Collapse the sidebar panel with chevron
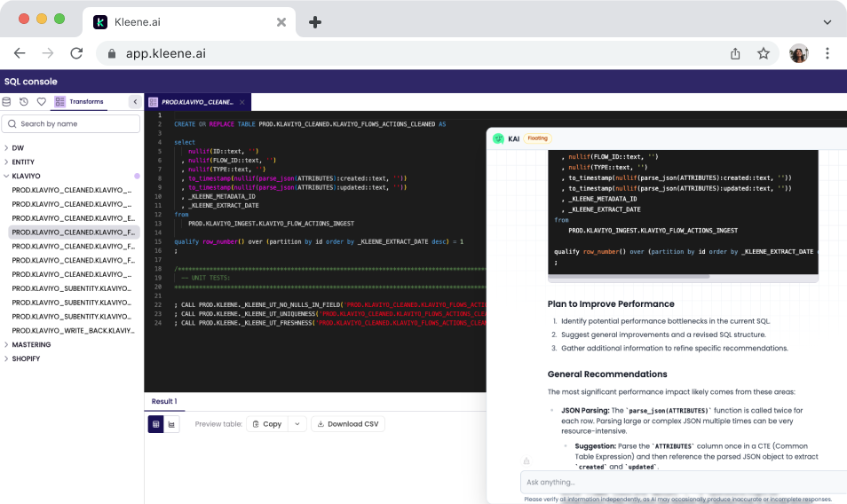 point(135,101)
